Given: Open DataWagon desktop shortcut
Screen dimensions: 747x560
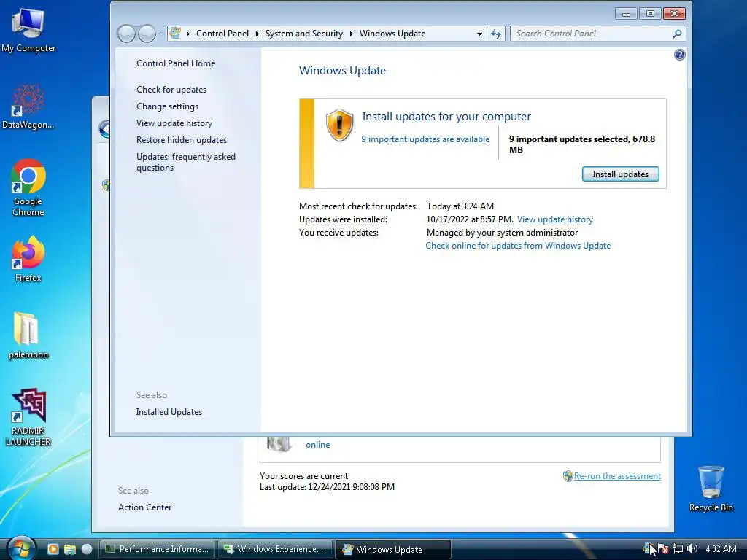Looking at the screenshot, I should pyautogui.click(x=28, y=107).
